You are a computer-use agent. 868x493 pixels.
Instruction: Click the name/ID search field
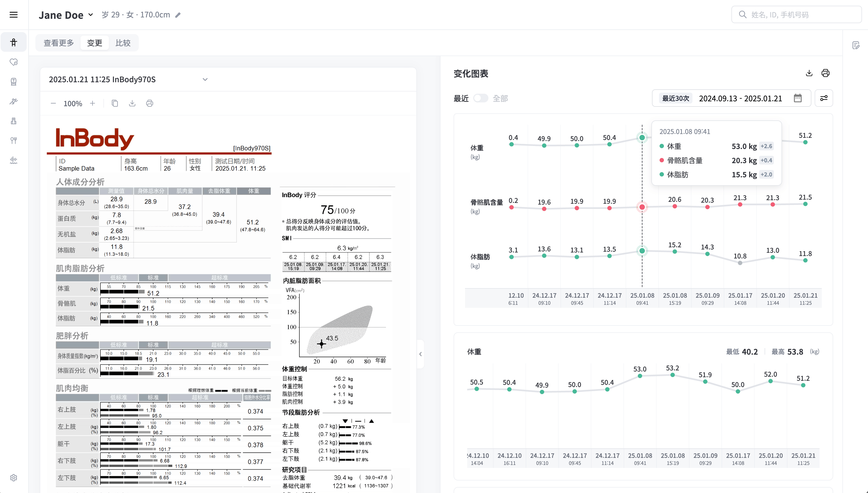click(x=797, y=14)
